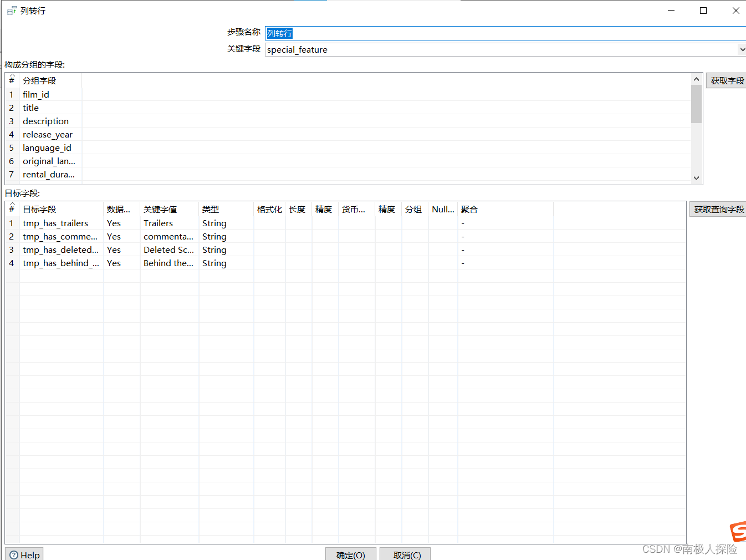Click the # header of target fields table
746x560 pixels.
coord(12,210)
